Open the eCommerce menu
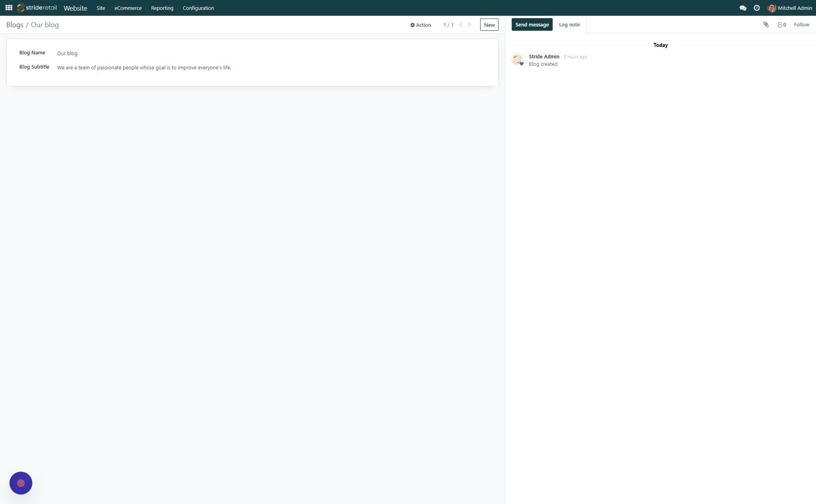The height and width of the screenshot is (504, 816). coord(128,8)
